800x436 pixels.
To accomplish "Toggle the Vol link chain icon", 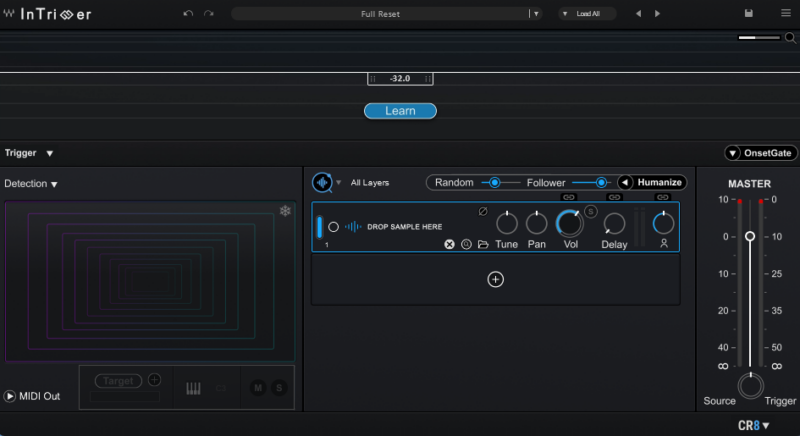I will pos(569,197).
